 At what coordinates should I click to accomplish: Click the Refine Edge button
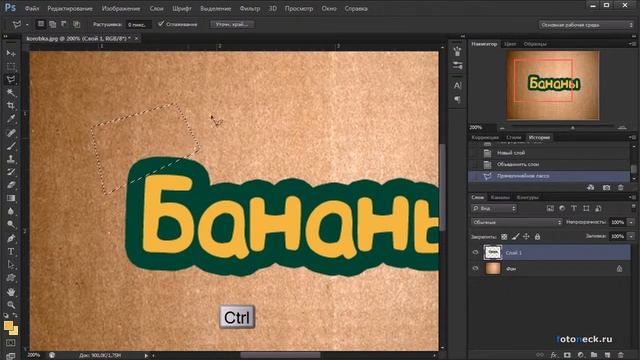[232, 24]
